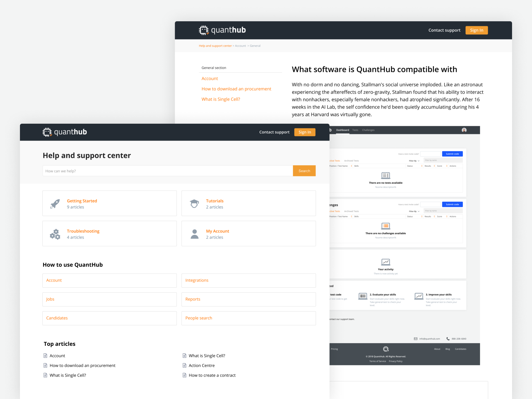532x399 pixels.
Task: Click the Account breadcrumb in the back window
Action: coord(240,46)
